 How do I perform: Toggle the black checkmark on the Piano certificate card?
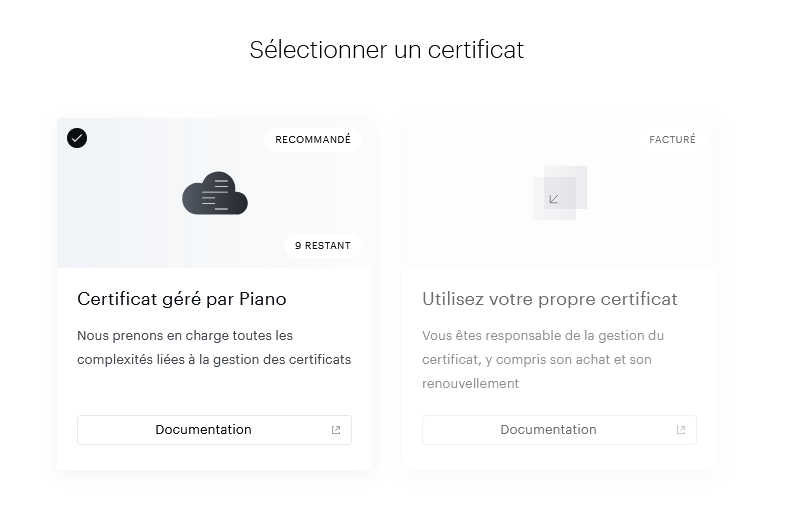click(77, 138)
